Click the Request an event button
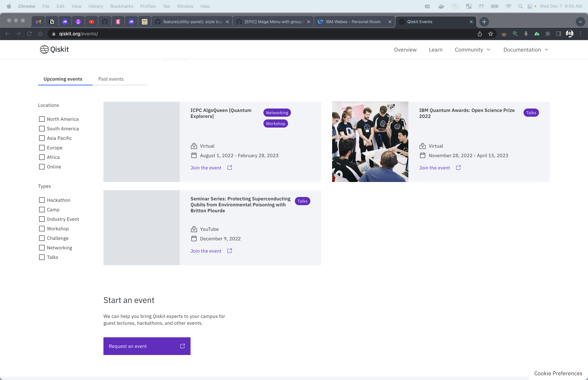 [147, 346]
